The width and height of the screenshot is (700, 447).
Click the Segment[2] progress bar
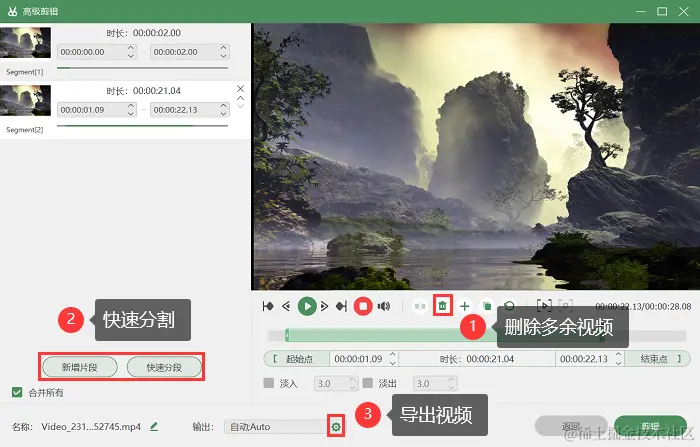click(142, 126)
